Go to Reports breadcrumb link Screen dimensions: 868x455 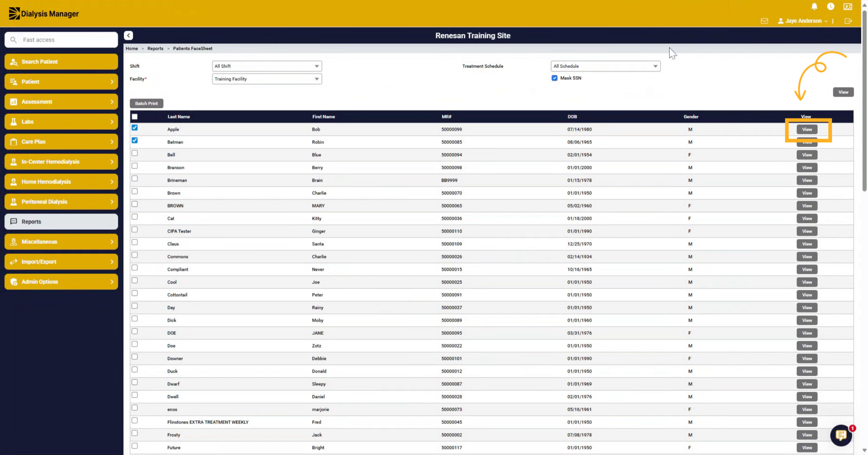point(155,49)
